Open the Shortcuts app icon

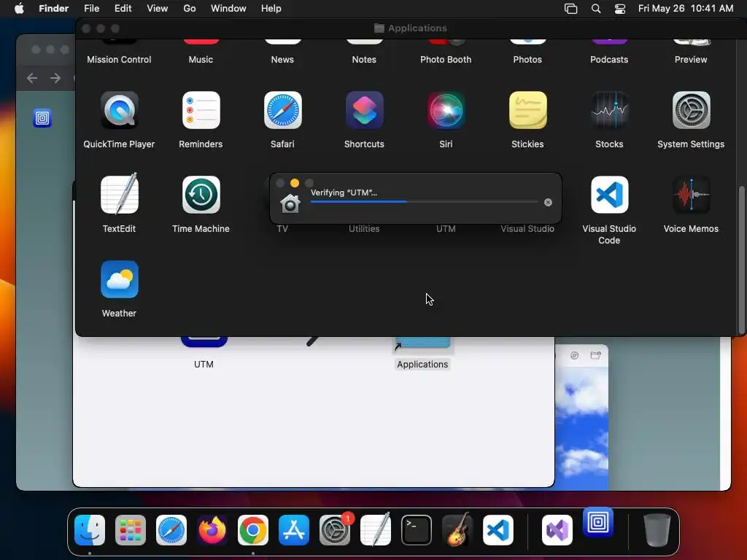click(365, 111)
